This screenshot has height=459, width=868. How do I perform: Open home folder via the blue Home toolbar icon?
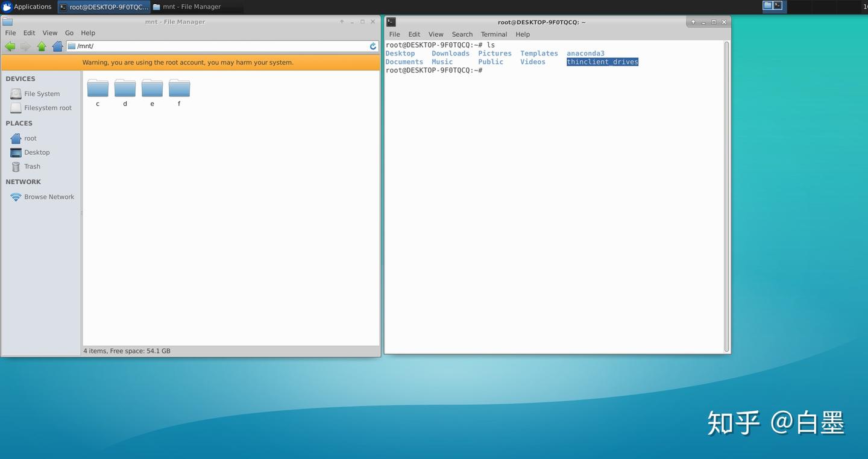(x=57, y=46)
